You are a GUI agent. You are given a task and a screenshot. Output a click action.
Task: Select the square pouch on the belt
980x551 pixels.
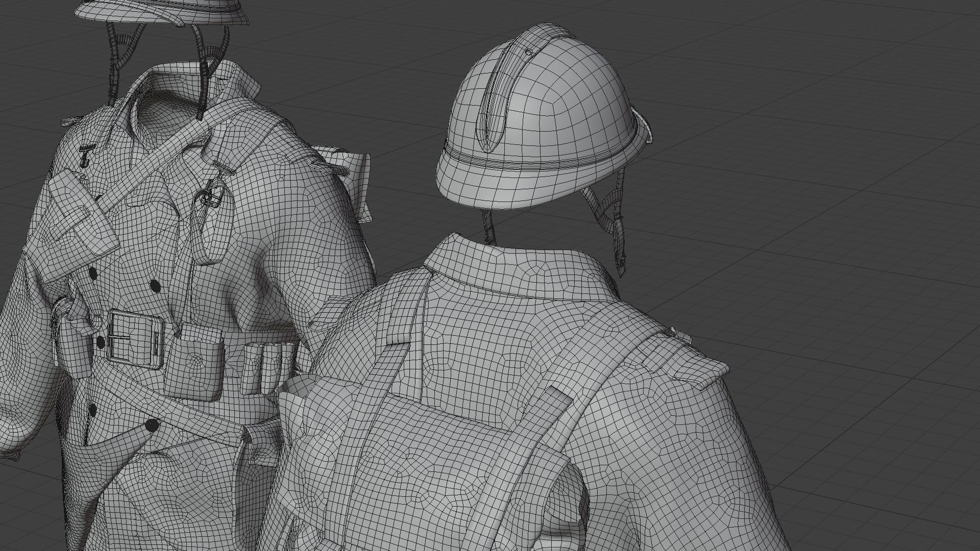tap(194, 362)
